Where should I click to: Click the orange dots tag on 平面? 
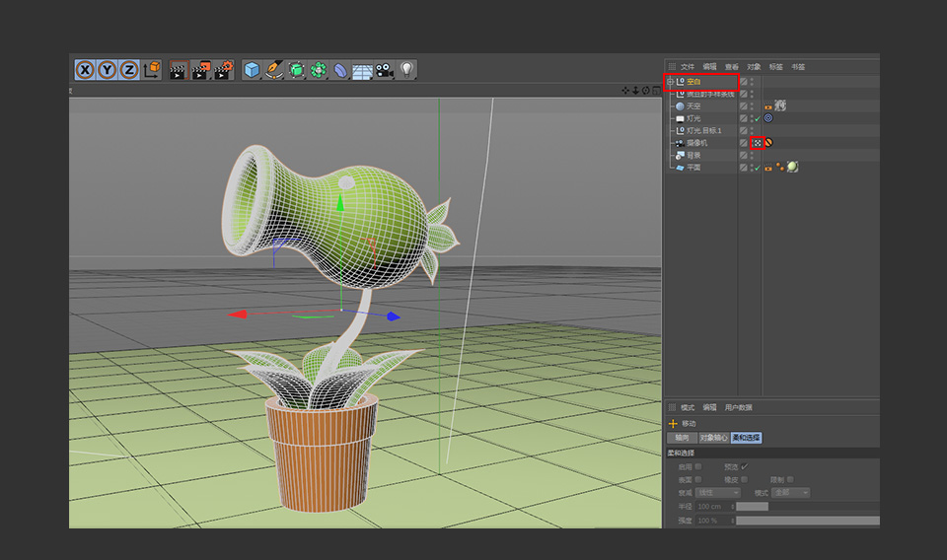click(x=779, y=167)
